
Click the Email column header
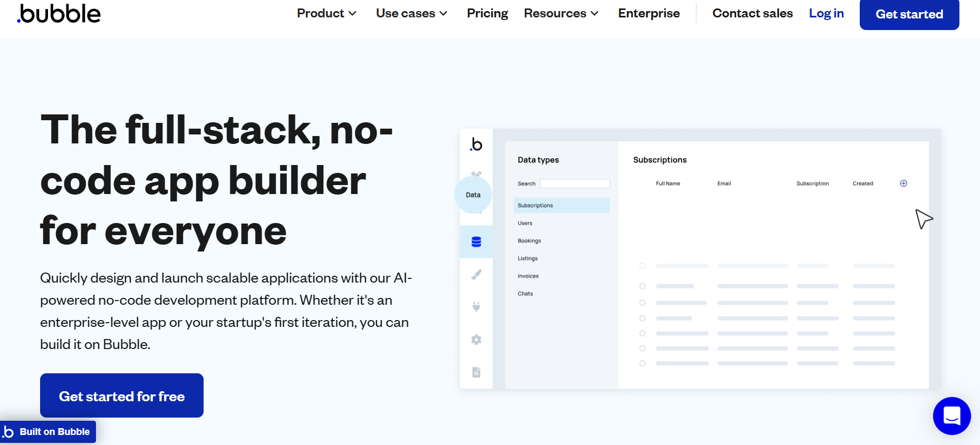click(724, 183)
